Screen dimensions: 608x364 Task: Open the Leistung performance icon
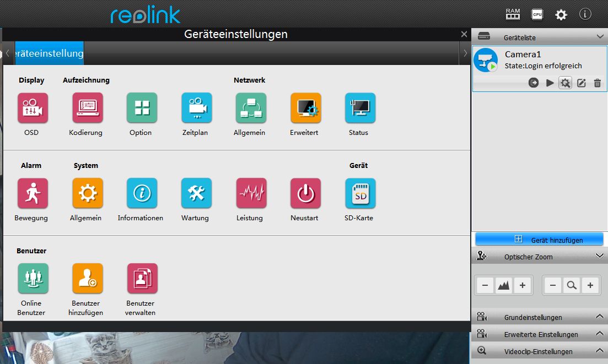click(x=251, y=193)
